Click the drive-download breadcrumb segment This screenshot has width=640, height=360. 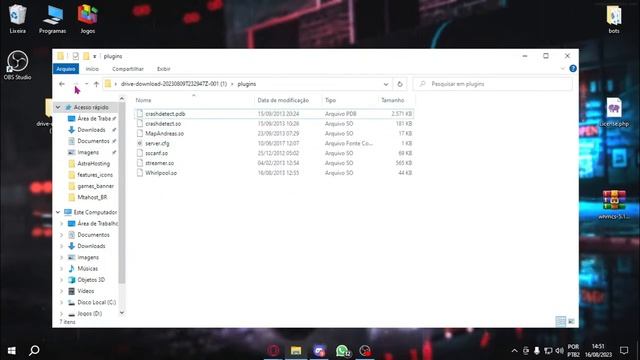pos(174,84)
